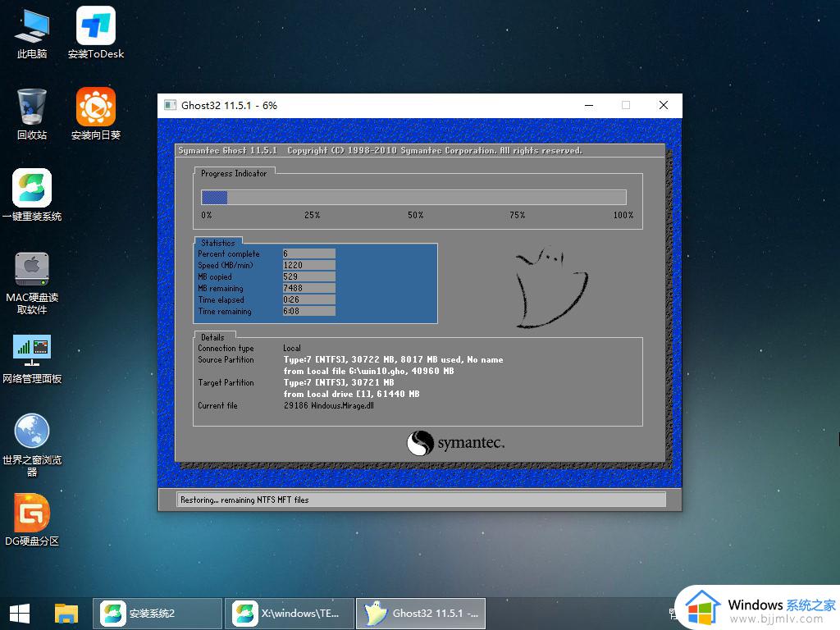Open the 安装ToDesk desktop icon
Image resolution: width=840 pixels, height=630 pixels.
pos(96,33)
